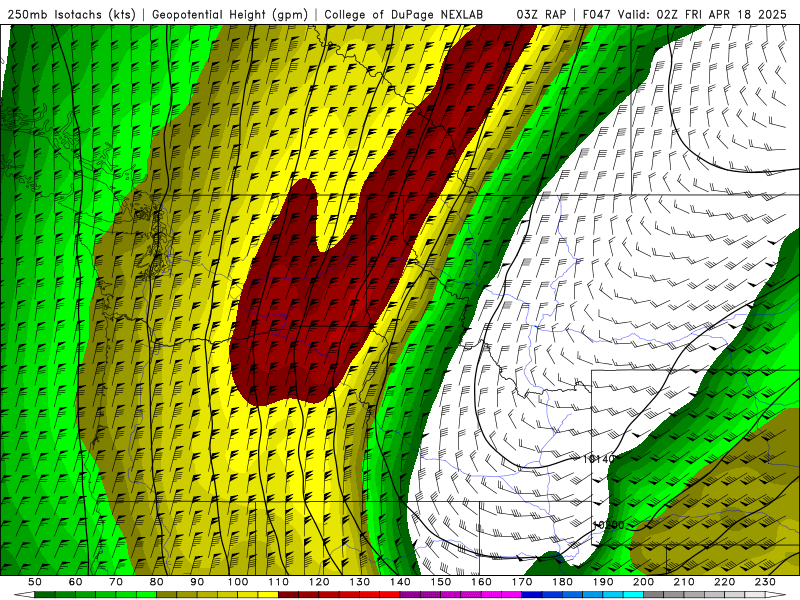
Task: Click the 220 value on the color scale
Action: [724, 582]
